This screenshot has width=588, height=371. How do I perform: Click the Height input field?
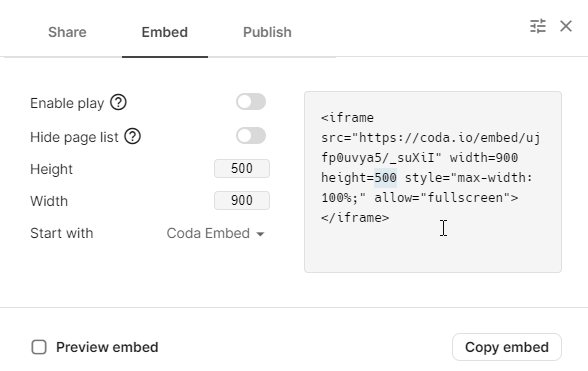[242, 168]
